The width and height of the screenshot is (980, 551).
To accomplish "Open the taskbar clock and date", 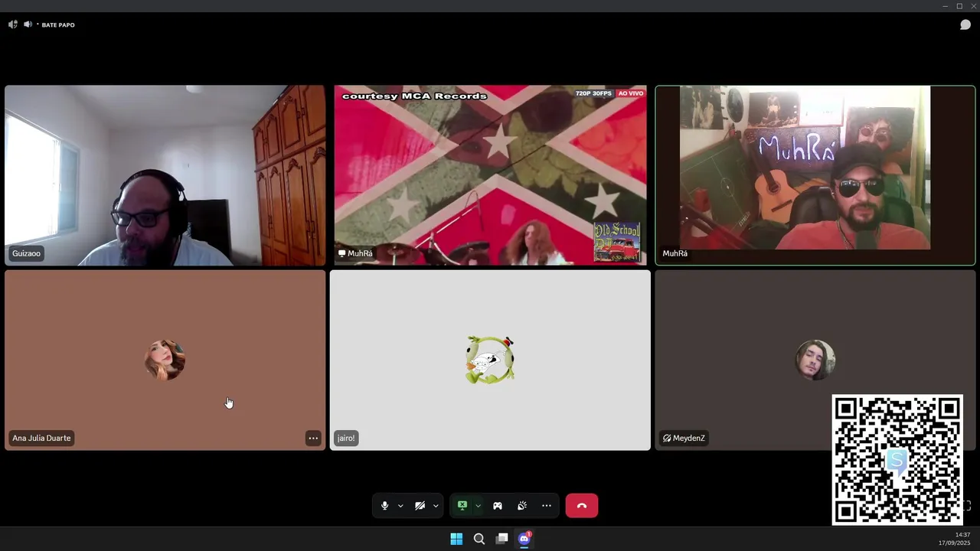I will click(x=954, y=539).
